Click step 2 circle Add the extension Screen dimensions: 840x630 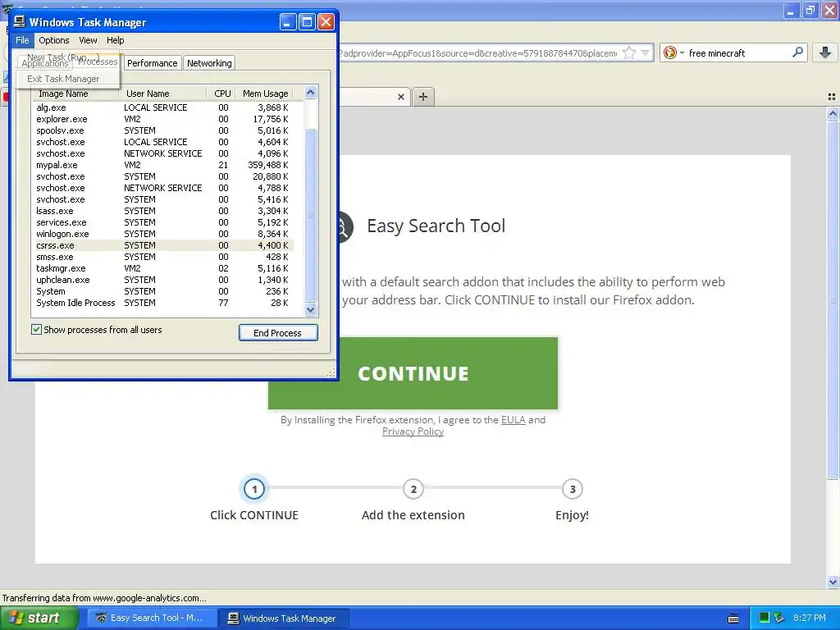[413, 489]
